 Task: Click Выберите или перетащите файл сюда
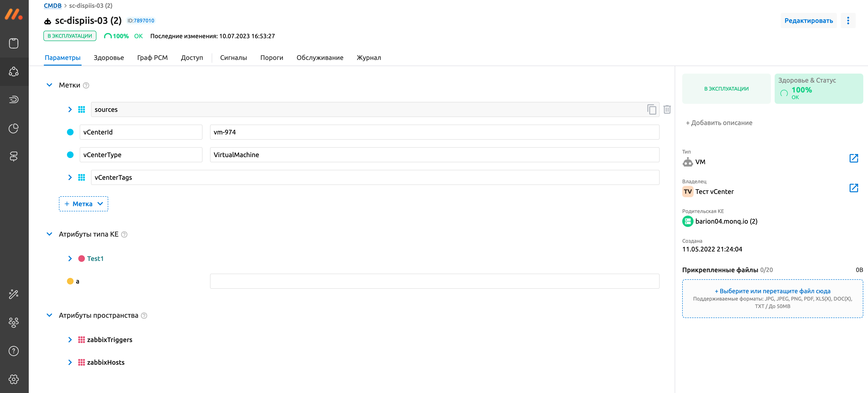[x=772, y=291]
